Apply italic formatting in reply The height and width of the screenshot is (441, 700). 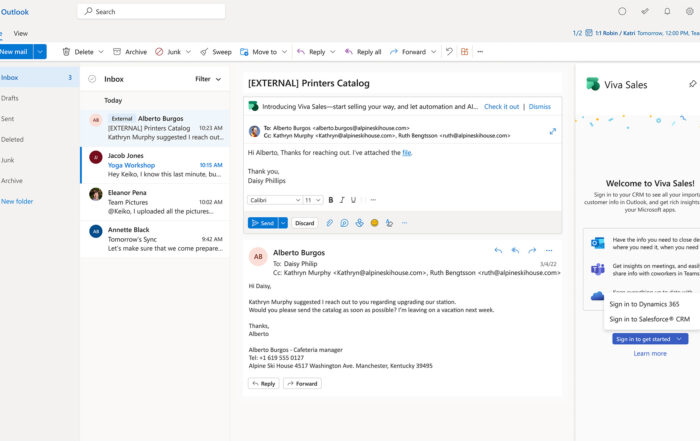tap(342, 200)
